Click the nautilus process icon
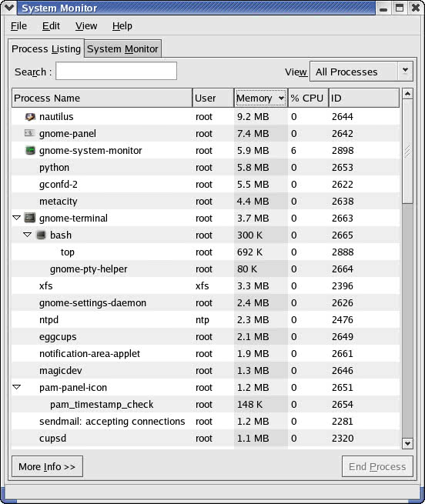 tap(30, 117)
